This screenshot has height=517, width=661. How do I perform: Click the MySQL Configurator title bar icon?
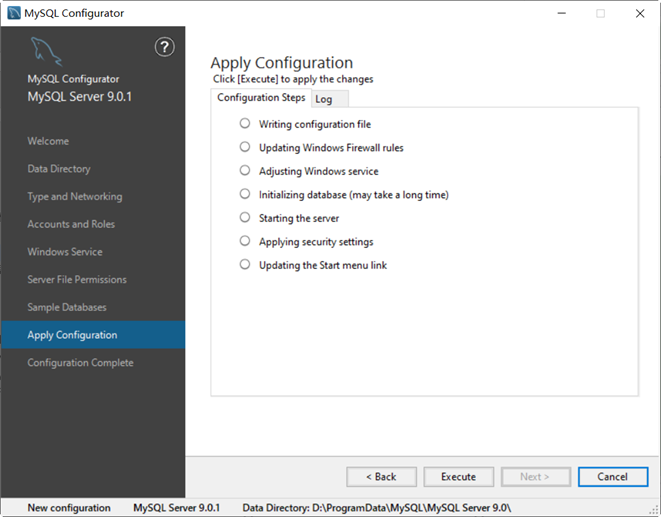click(13, 13)
